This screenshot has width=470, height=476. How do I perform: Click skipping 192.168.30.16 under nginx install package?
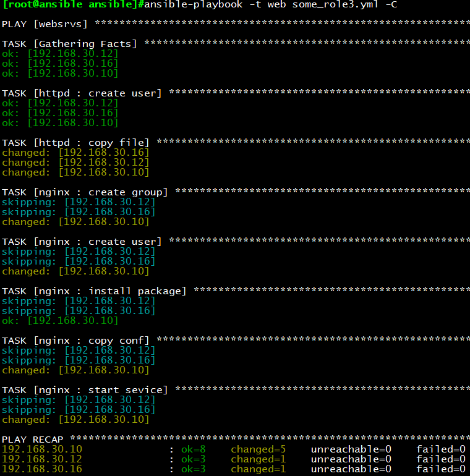[79, 311]
